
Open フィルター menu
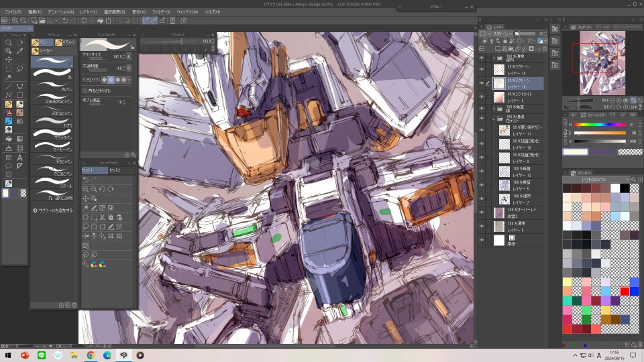pos(161,12)
